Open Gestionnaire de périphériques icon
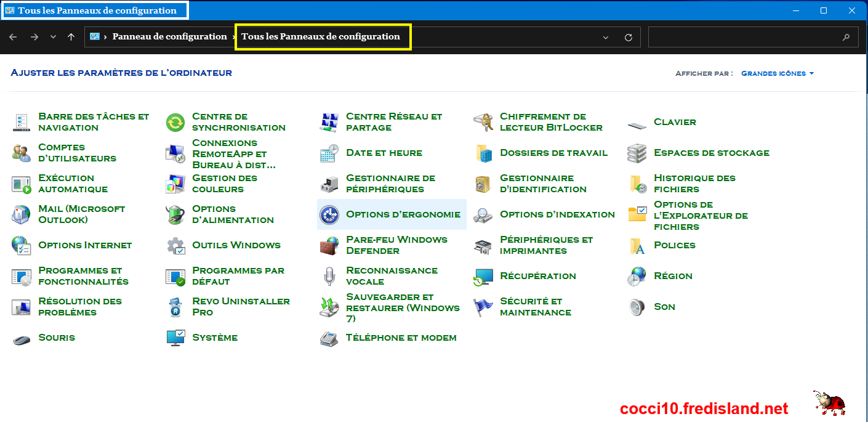Image resolution: width=868 pixels, height=422 pixels. coord(329,184)
